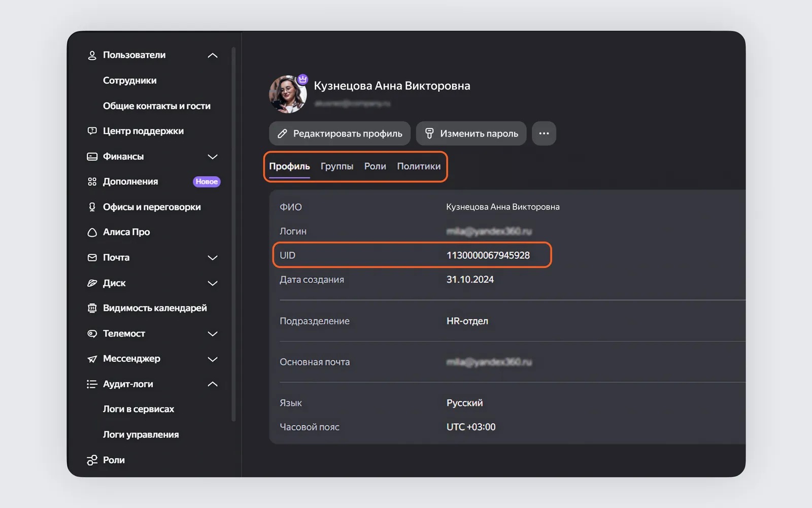Click the user avatar photo

coord(288,94)
